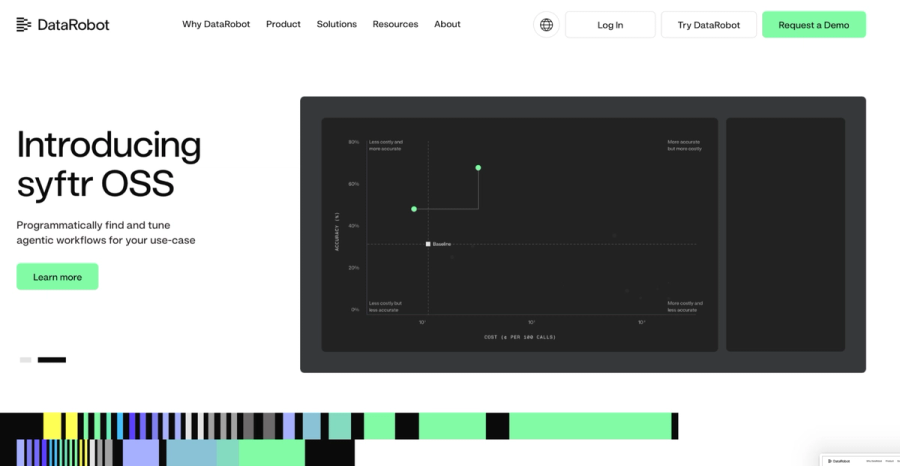Click Request a Demo button

pyautogui.click(x=813, y=25)
